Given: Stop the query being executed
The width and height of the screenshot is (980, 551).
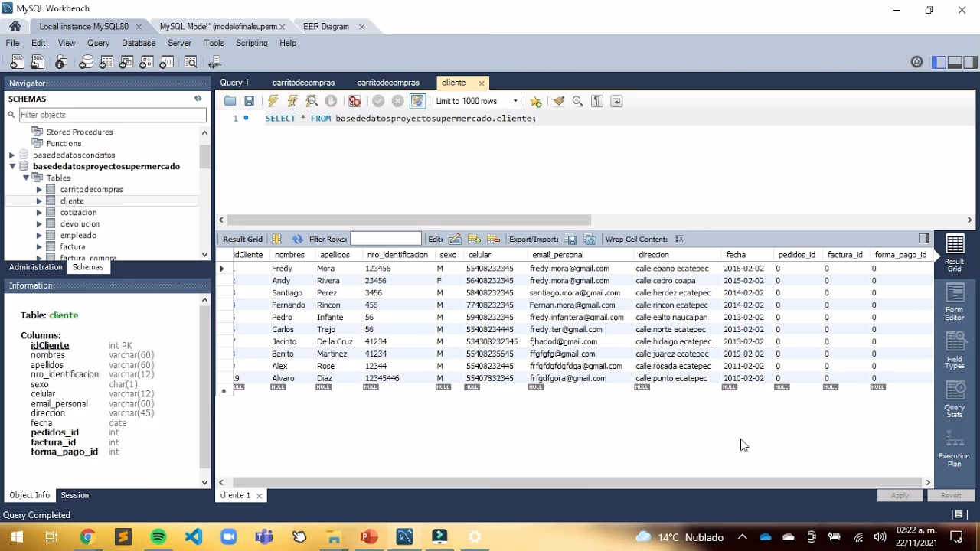Looking at the screenshot, I should [x=331, y=101].
